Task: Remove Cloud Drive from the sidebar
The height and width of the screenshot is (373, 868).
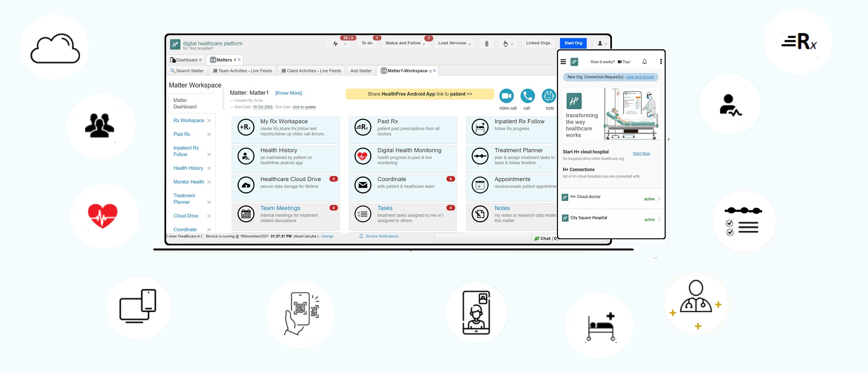Action: pyautogui.click(x=209, y=216)
